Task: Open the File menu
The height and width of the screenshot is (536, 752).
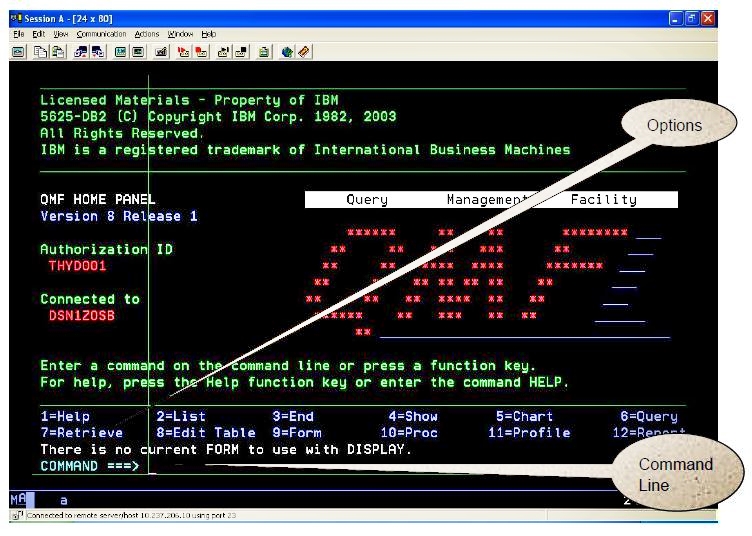Action: 19,34
